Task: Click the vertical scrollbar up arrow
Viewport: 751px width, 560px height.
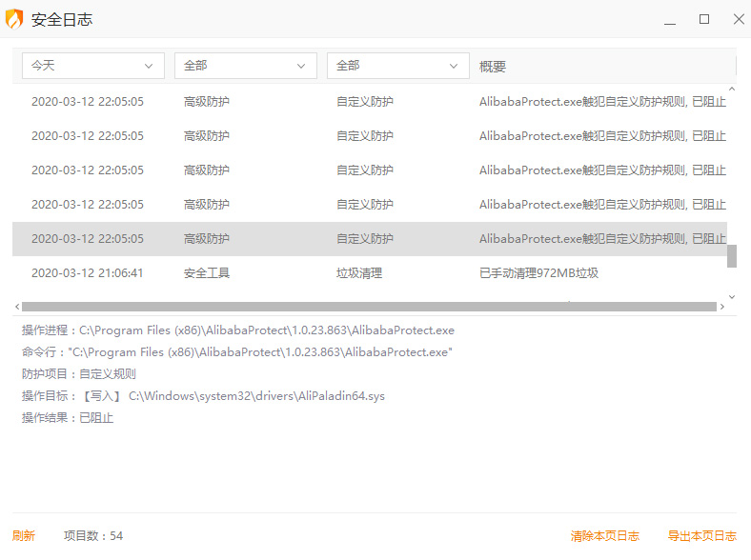Action: tap(732, 90)
